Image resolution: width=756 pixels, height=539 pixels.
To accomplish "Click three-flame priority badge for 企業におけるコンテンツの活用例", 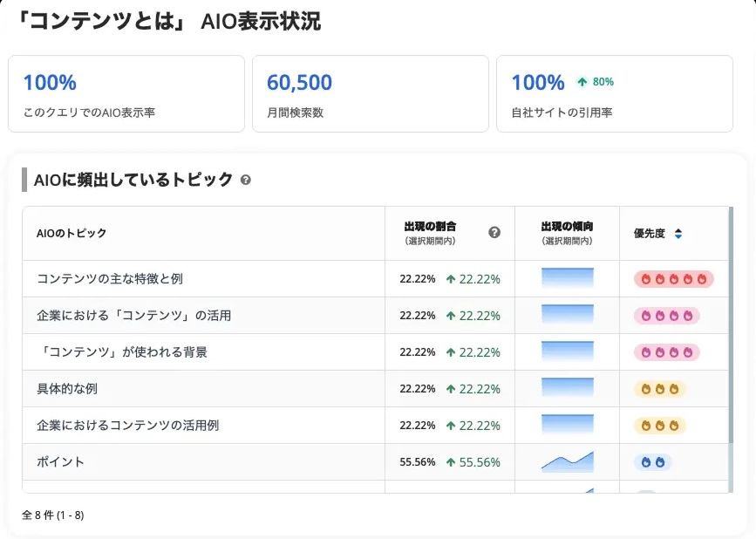I will click(659, 426).
